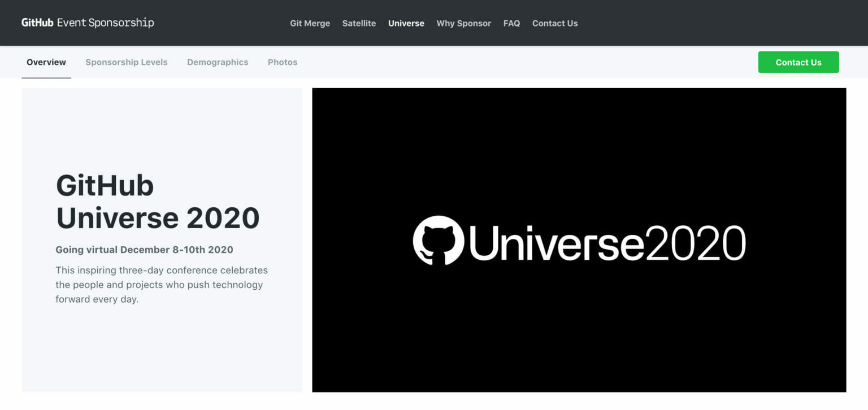Click Contact Us in the top navigation
The image size is (868, 410).
click(x=554, y=23)
